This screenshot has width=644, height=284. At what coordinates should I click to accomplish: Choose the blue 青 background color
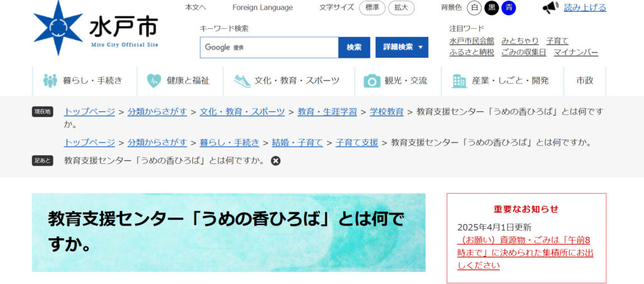pyautogui.click(x=508, y=8)
